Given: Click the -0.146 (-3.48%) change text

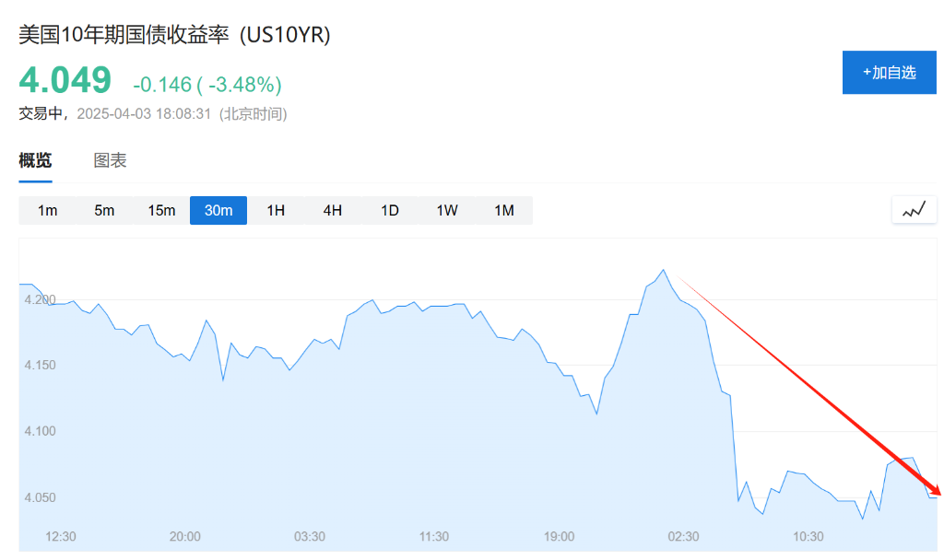Looking at the screenshot, I should coord(207,85).
